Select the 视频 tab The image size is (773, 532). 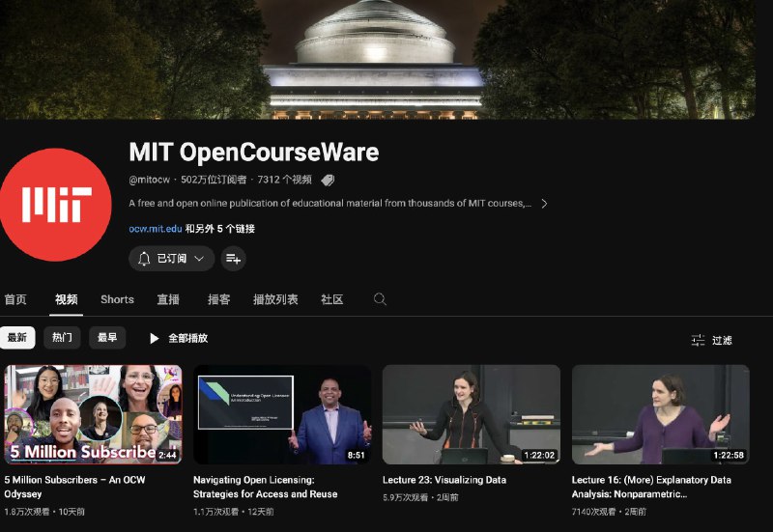point(66,299)
